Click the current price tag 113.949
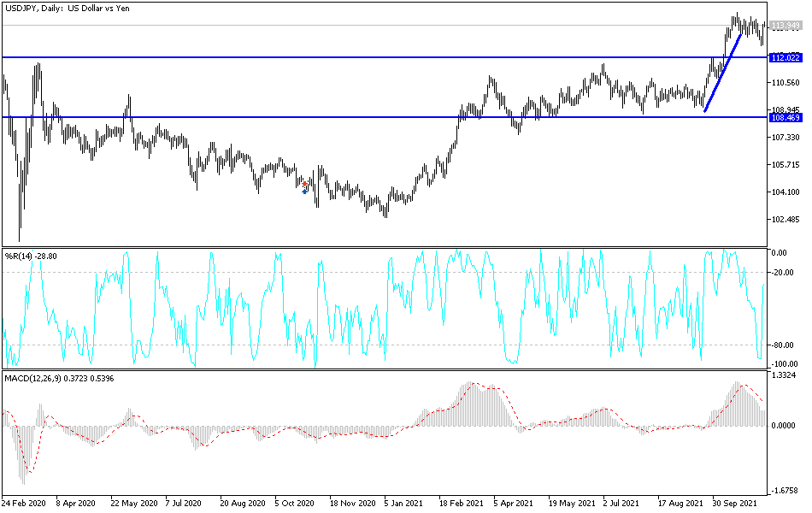 pyautogui.click(x=785, y=27)
